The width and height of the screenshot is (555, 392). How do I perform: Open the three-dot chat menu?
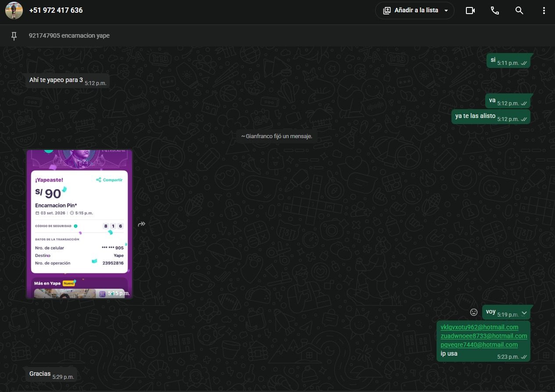point(544,11)
